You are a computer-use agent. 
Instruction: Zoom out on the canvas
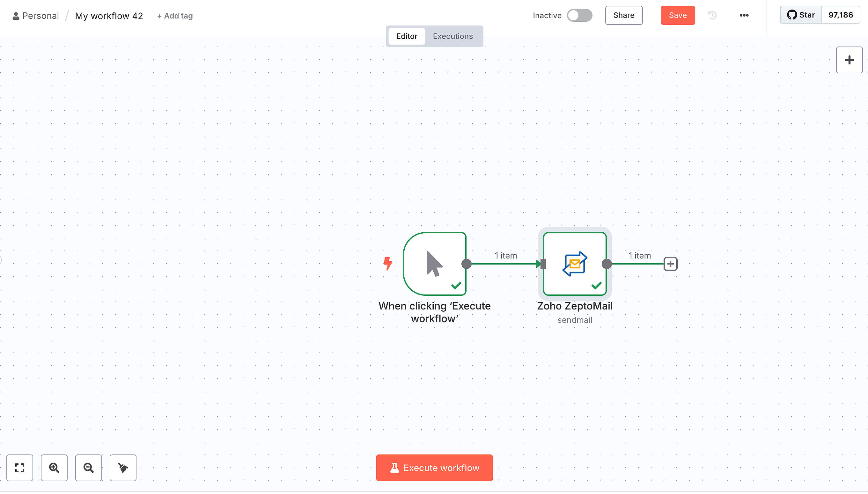(89, 468)
